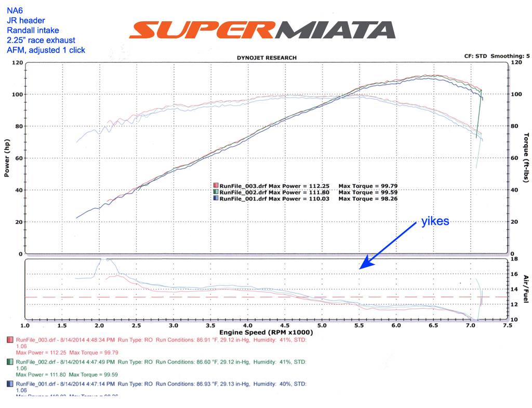532x408 pixels.
Task: Click the blue RunFile_001 legend swatch in graph
Action: tap(216, 198)
